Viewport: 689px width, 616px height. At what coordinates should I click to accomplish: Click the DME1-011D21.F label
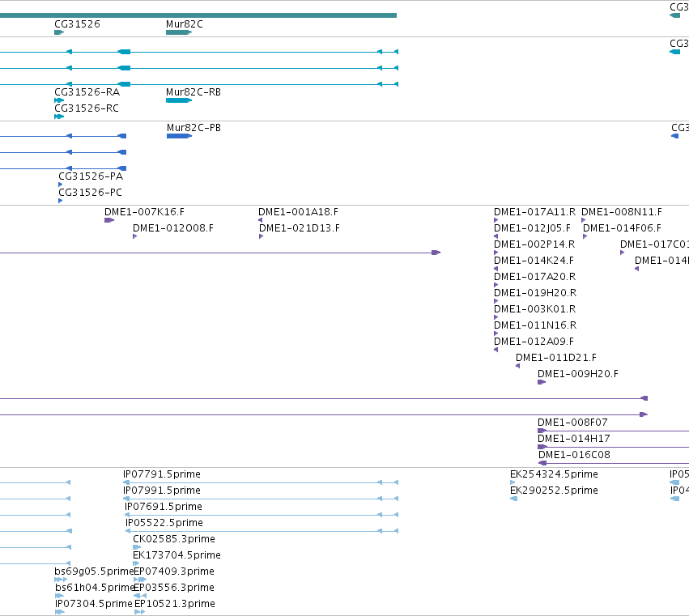click(556, 359)
